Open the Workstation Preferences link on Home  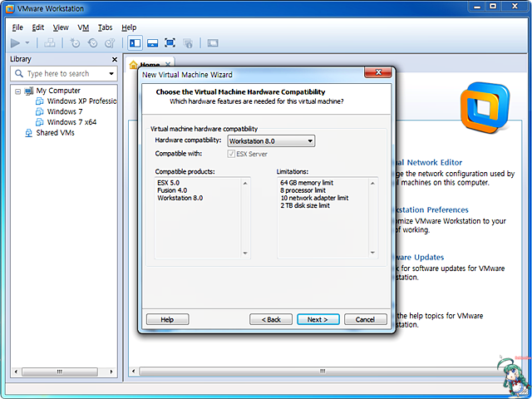(x=432, y=210)
